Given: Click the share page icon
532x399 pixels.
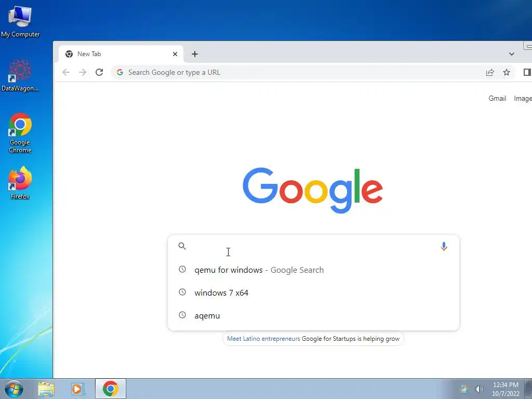Looking at the screenshot, I should pos(489,72).
